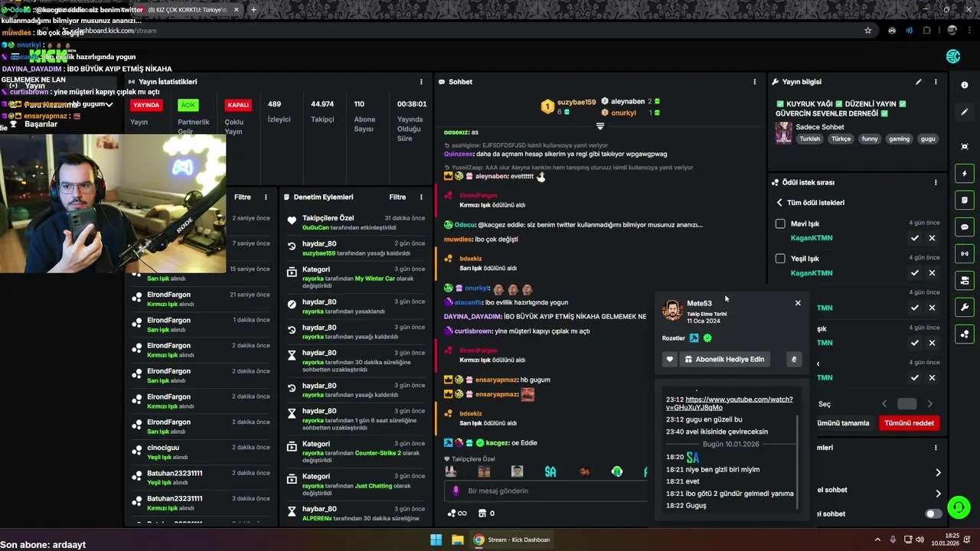Viewport: 980px width, 551px height.
Task: Open the Sohbet panel three-dot menu
Action: [755, 82]
